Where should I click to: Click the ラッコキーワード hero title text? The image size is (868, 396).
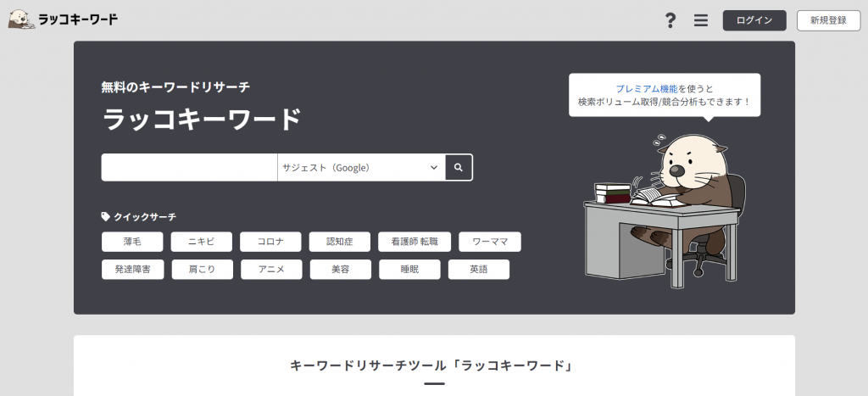point(202,119)
